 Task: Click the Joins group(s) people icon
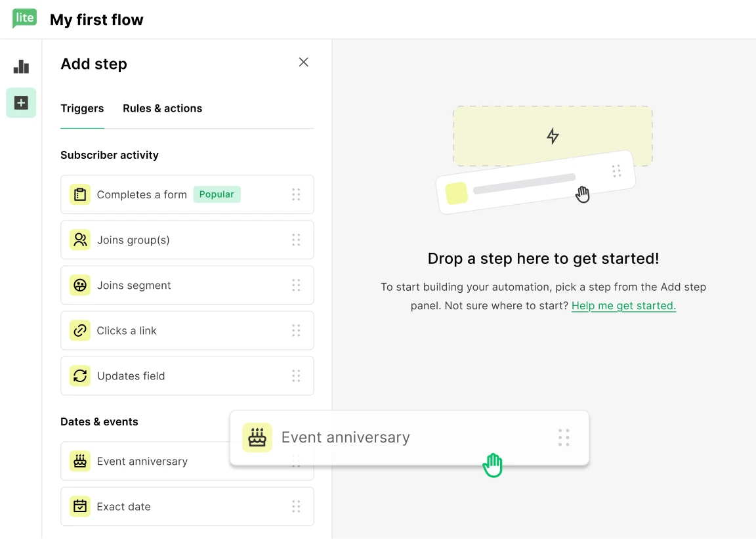(80, 240)
